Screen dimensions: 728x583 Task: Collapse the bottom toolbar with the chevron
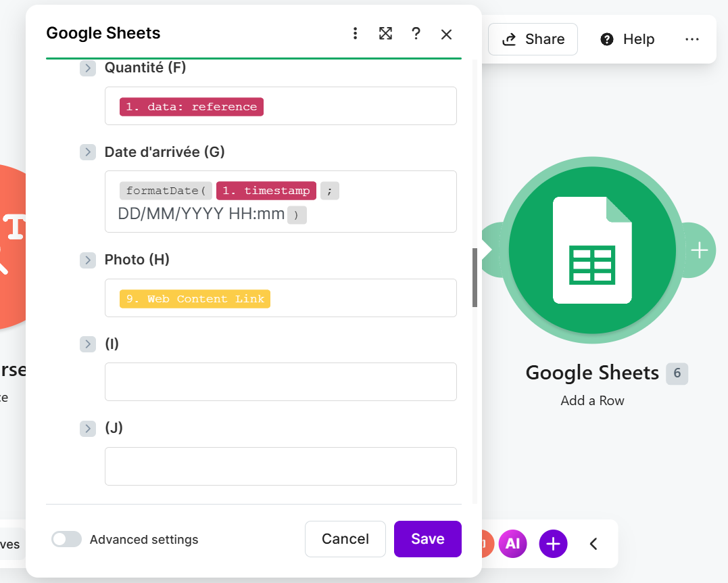click(593, 544)
